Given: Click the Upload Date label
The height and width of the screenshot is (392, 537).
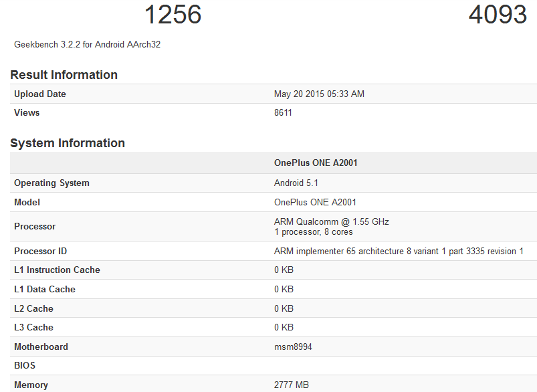Looking at the screenshot, I should point(40,94).
